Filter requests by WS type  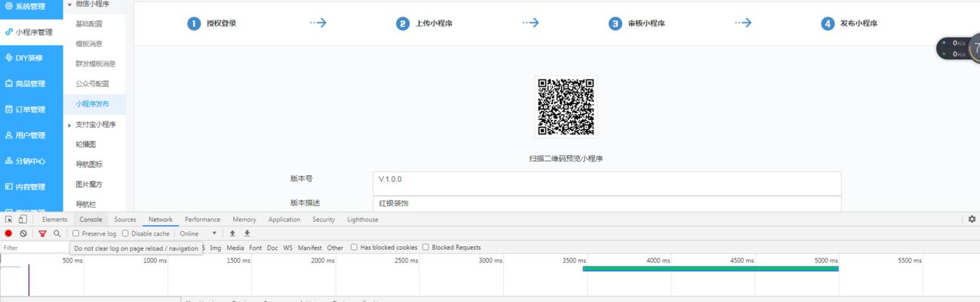click(x=288, y=248)
